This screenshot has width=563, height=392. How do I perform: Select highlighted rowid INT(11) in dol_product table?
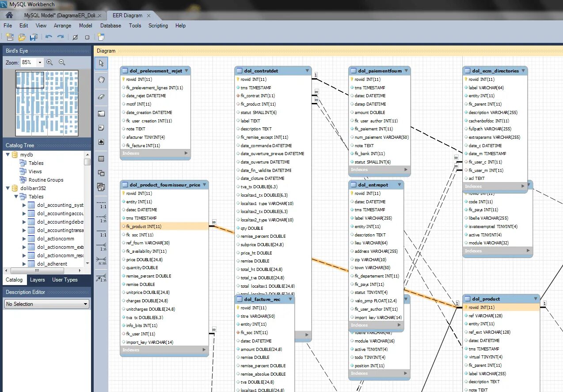501,307
